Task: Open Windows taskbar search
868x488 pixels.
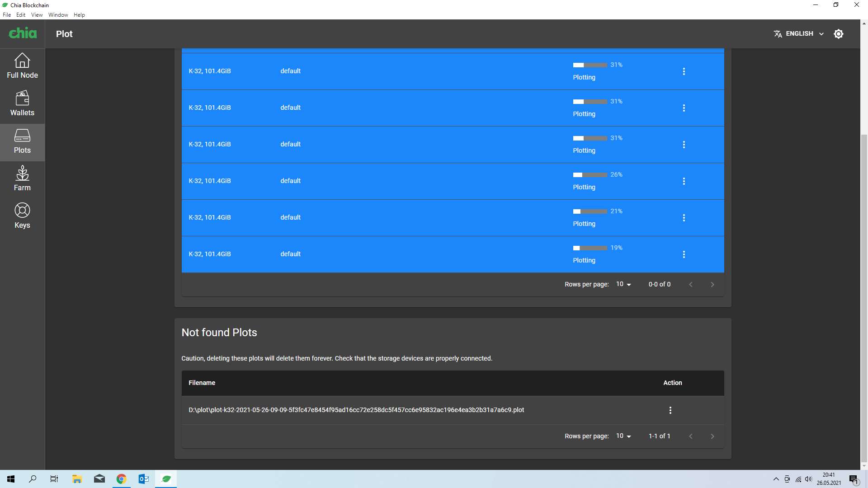Action: [33, 479]
